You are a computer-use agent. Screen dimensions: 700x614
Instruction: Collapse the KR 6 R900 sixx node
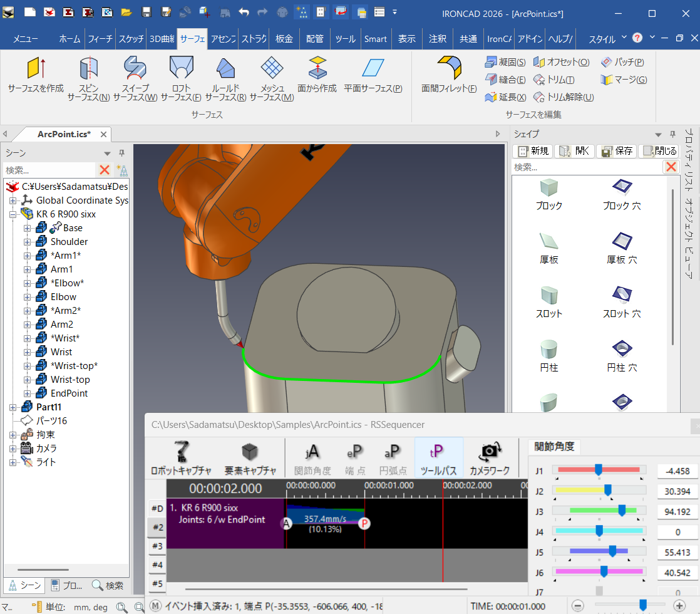pyautogui.click(x=13, y=214)
